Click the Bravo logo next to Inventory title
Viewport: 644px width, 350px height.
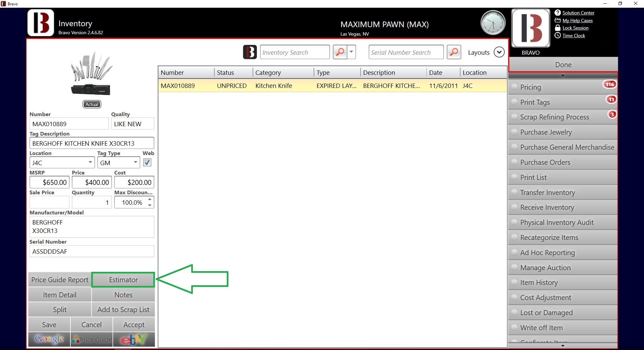41,23
